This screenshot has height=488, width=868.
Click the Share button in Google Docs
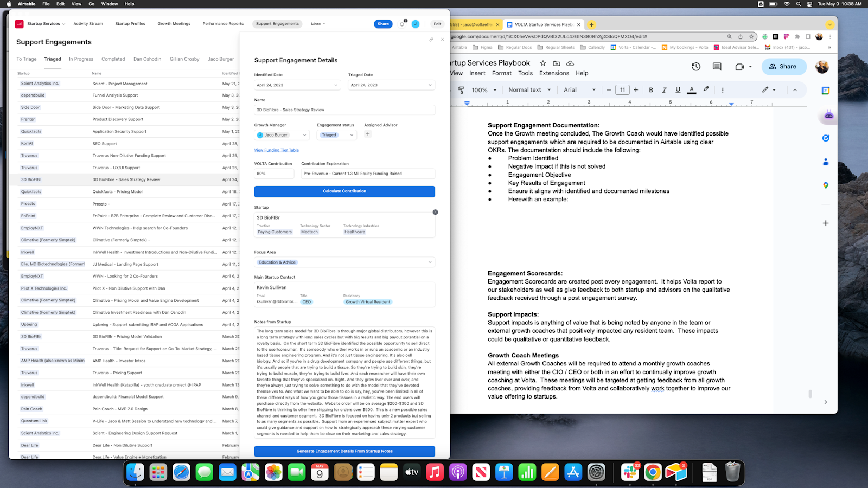pyautogui.click(x=784, y=67)
